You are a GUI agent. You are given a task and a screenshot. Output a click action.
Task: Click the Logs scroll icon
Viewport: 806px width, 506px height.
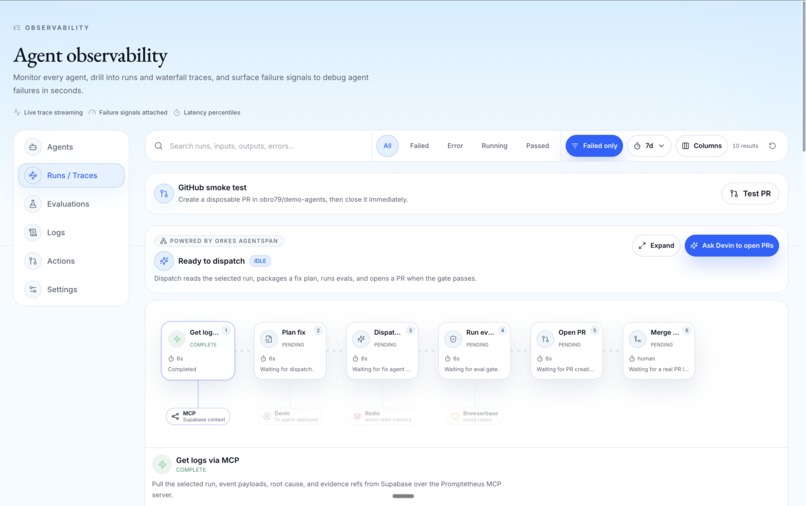33,232
